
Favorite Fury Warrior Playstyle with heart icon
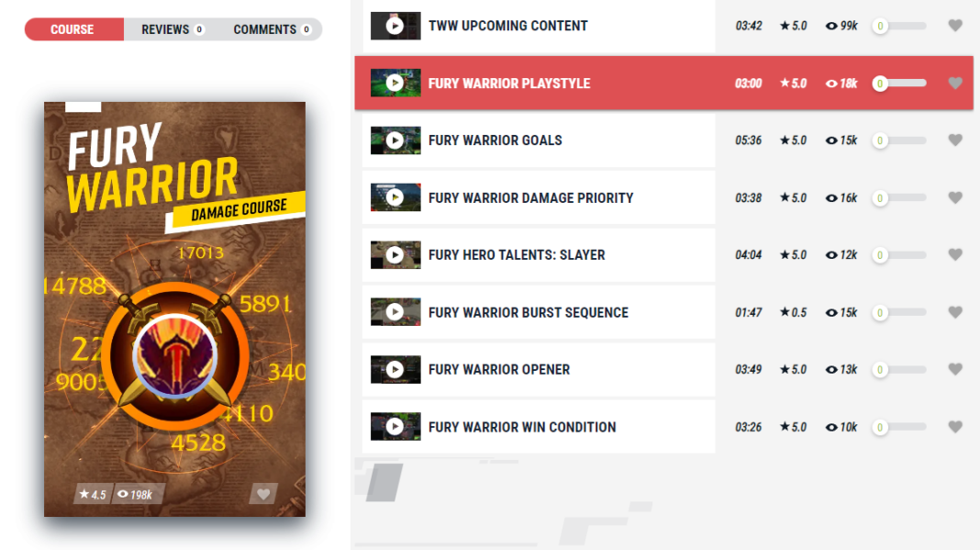point(955,84)
